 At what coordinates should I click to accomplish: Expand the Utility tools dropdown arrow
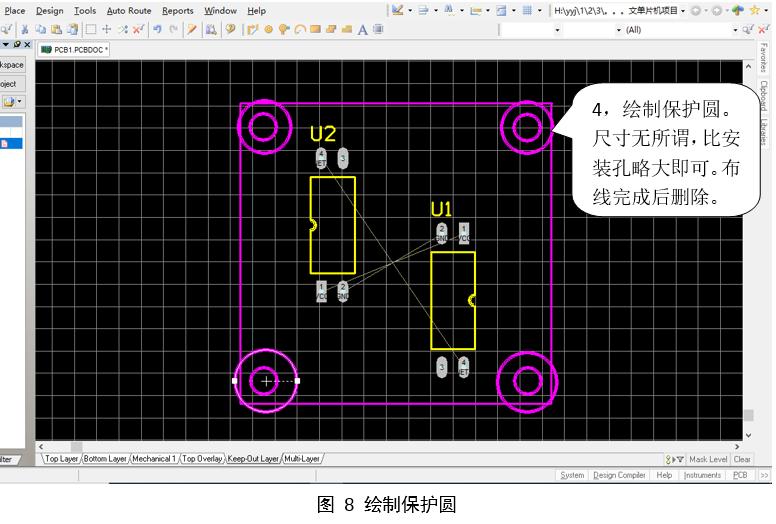click(x=410, y=11)
